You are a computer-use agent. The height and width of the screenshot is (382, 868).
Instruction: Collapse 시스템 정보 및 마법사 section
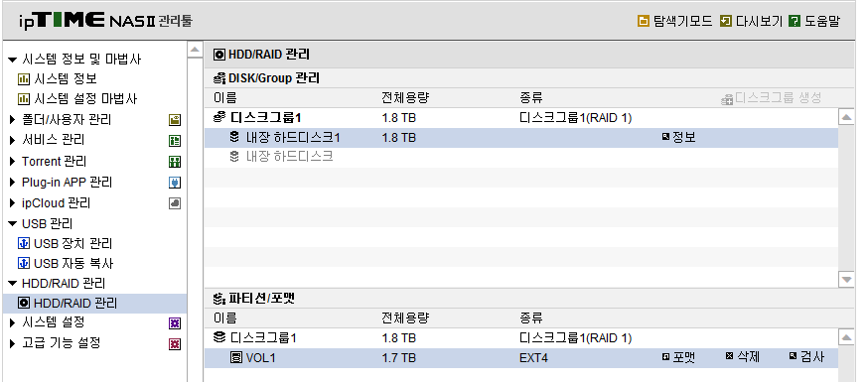13,60
